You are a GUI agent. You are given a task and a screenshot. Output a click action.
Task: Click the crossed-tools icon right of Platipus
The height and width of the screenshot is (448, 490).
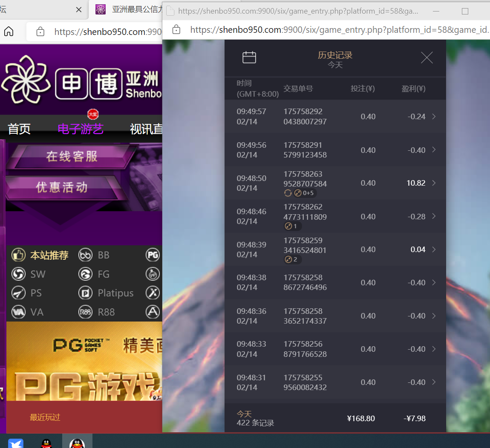click(153, 293)
